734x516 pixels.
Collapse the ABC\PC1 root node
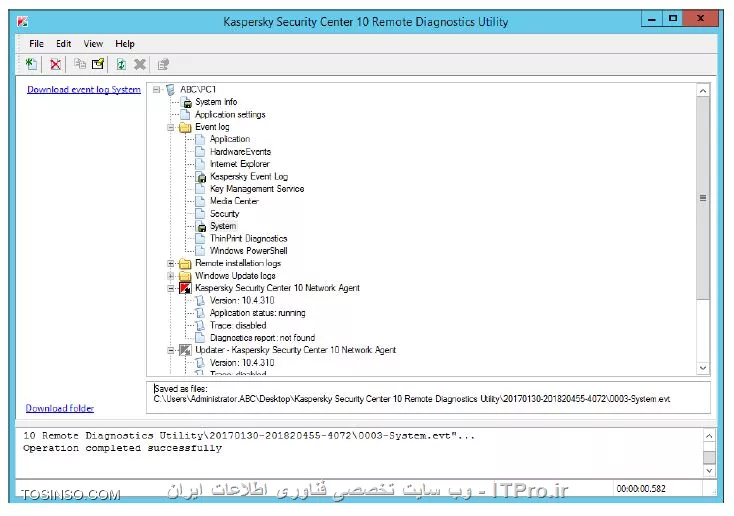(156, 89)
